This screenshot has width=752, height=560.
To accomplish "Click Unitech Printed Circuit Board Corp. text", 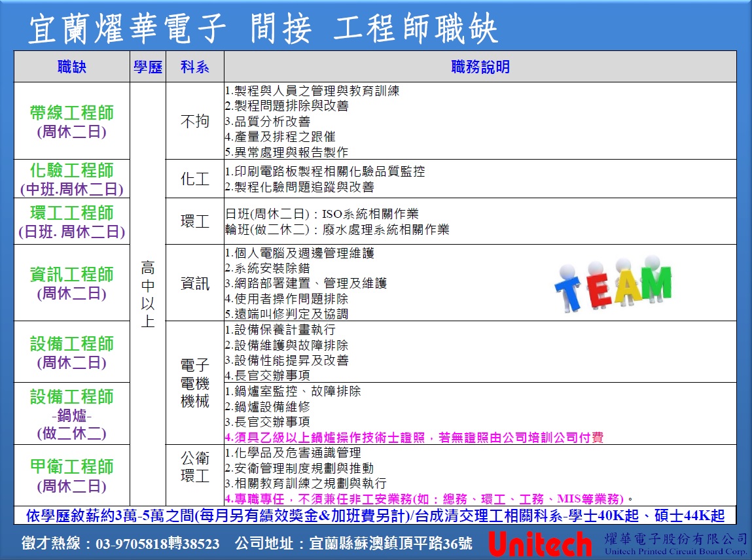I will point(676,551).
